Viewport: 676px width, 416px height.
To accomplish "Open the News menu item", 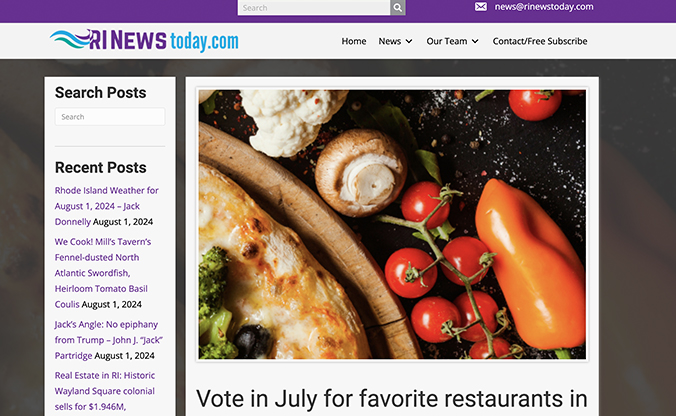I will coord(390,41).
